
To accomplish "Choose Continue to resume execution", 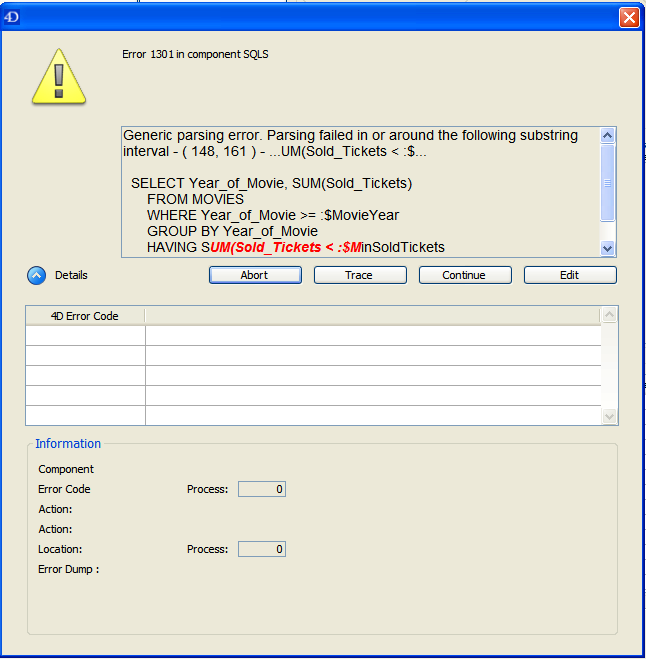I will [465, 275].
